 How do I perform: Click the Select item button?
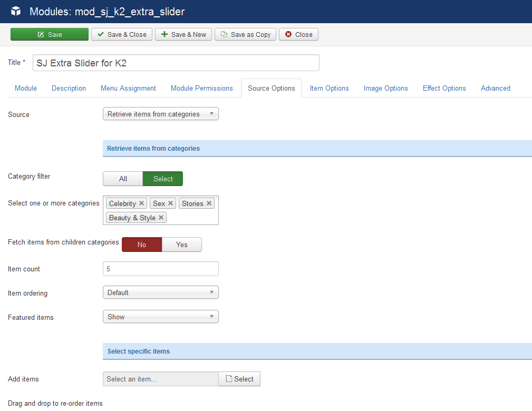coord(239,379)
